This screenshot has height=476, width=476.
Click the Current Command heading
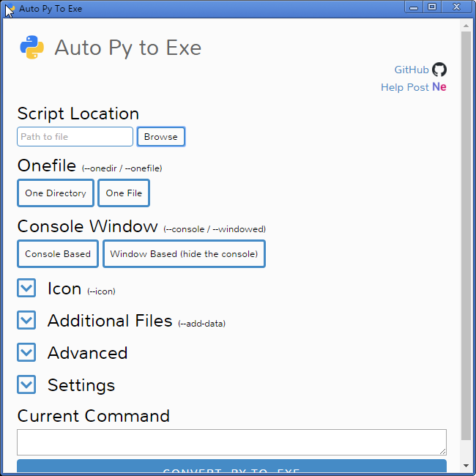pyautogui.click(x=93, y=416)
